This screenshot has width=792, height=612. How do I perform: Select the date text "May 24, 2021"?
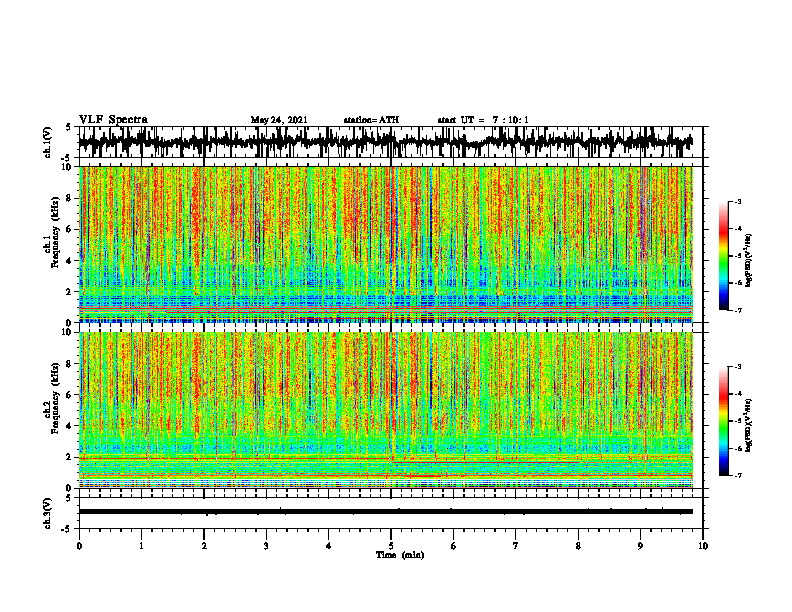[279, 120]
